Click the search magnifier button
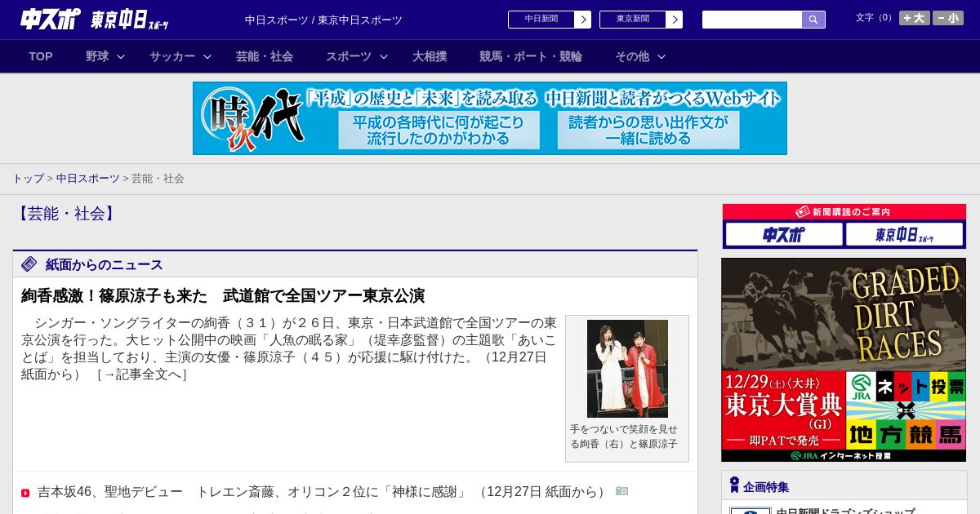Screen dimensions: 980x514 (813, 20)
